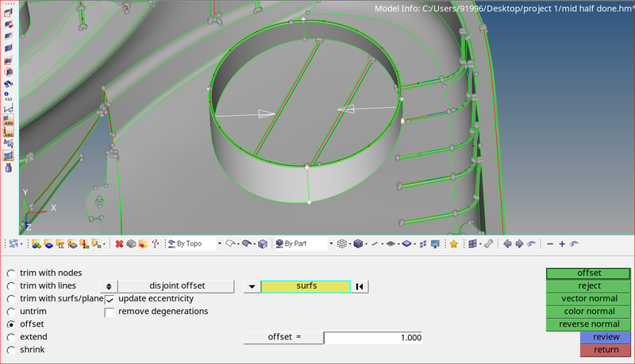
Task: Expand the wireframe geometry display dropdown arrow
Action: (x=238, y=244)
